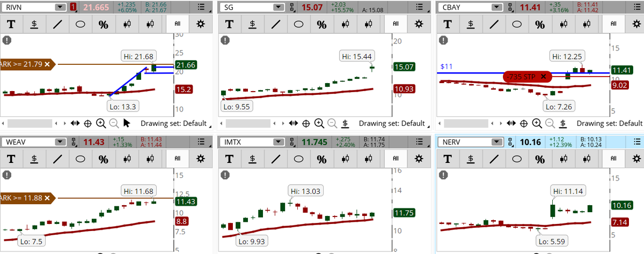The image size is (644, 254).
Task: Zoom in on the RIVN chart
Action: click(x=101, y=123)
